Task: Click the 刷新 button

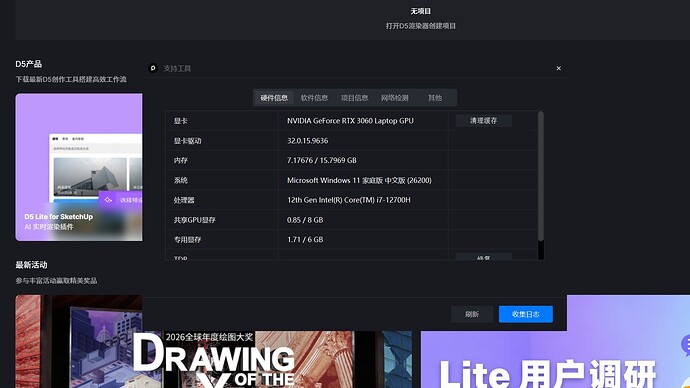Action: 472,314
